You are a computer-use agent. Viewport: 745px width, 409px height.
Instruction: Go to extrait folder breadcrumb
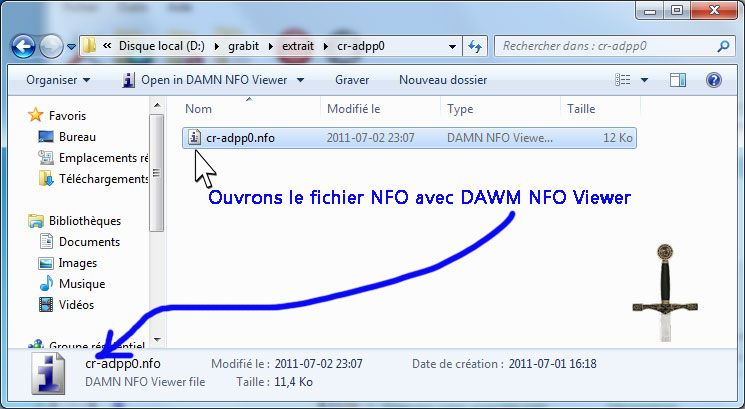point(298,46)
